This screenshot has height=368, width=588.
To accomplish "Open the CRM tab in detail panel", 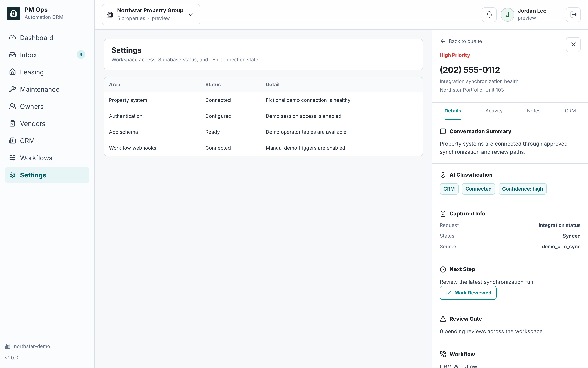I will pos(570,111).
